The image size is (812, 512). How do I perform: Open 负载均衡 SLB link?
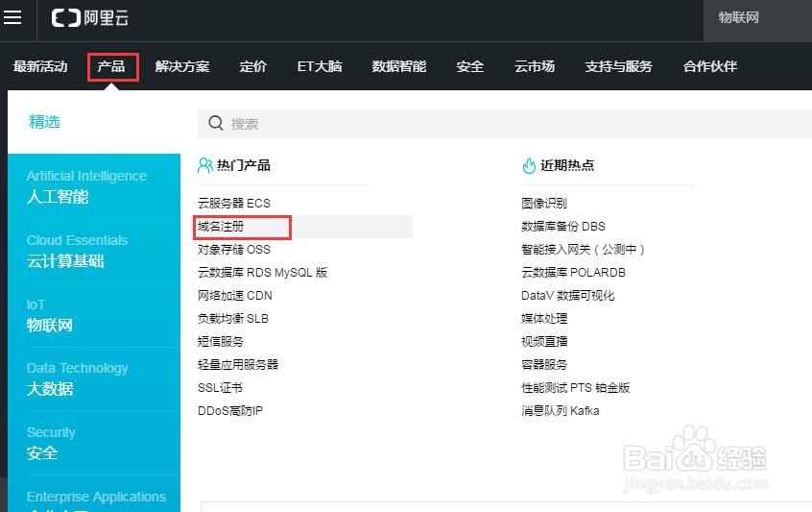pyautogui.click(x=233, y=319)
